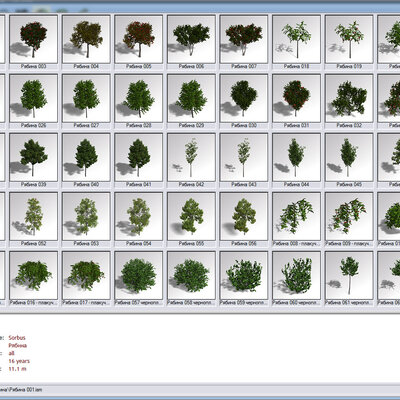
Task: Click the Рябина 055 tree thumbnail
Action: [x=191, y=216]
